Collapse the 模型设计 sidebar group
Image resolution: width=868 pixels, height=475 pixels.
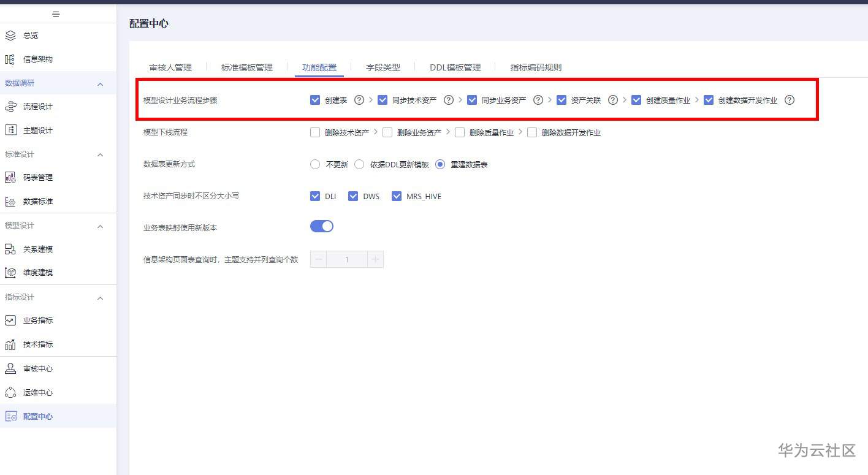(x=101, y=227)
